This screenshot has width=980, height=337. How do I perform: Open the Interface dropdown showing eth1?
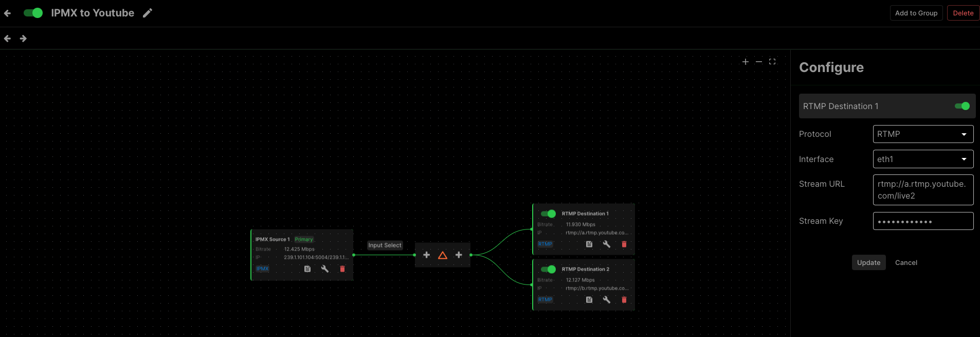click(923, 159)
